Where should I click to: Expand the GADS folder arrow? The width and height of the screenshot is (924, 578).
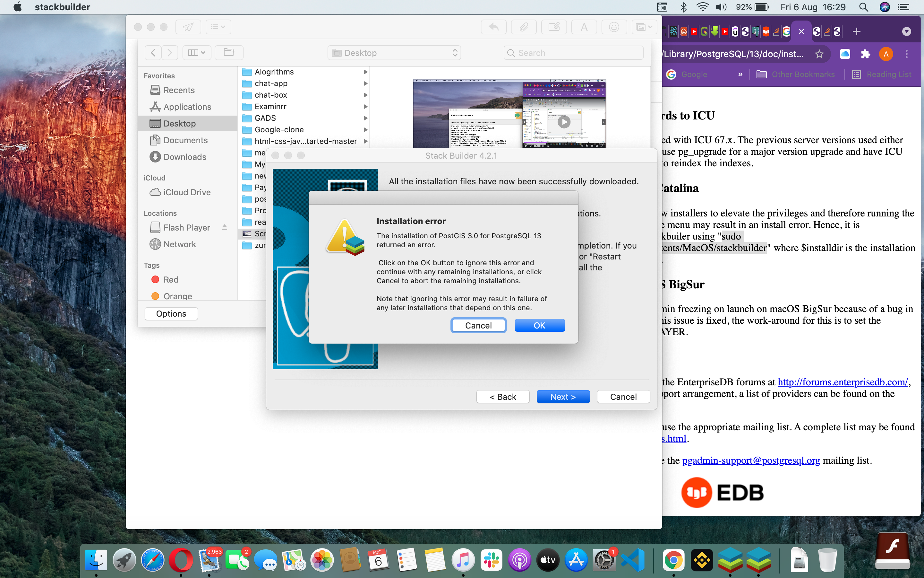point(365,118)
